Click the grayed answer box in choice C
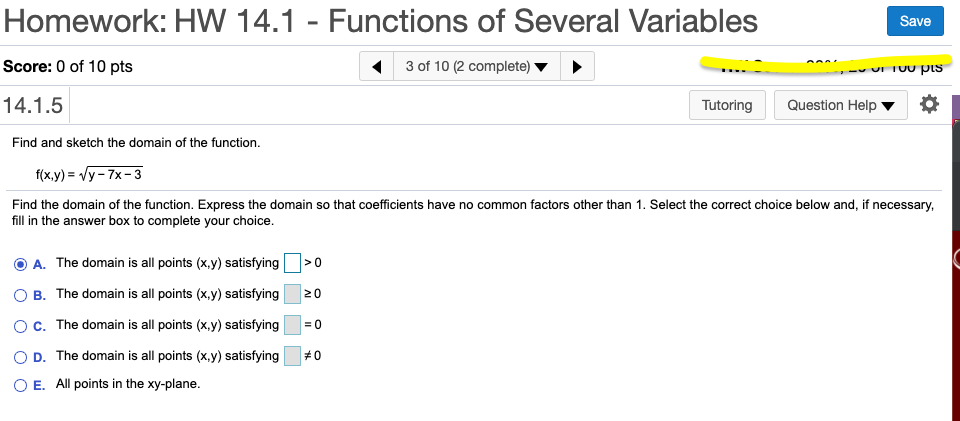The height and width of the screenshot is (421, 960). (293, 325)
